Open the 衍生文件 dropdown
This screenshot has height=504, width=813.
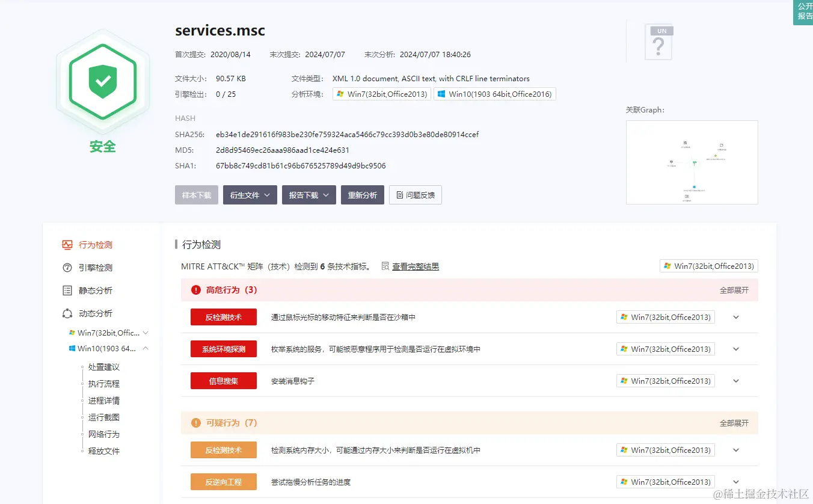250,195
